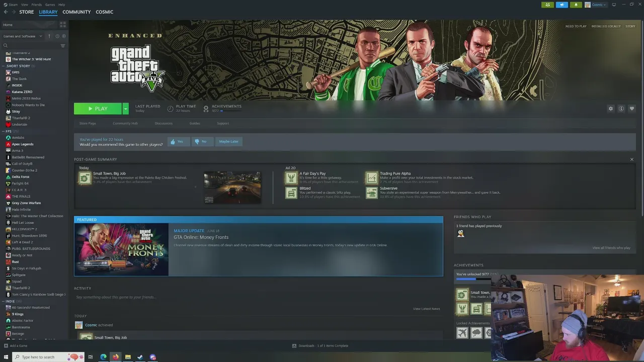Select The Witcher 3: Wild Hunt
Viewport: 644px width, 362px height.
(x=31, y=59)
